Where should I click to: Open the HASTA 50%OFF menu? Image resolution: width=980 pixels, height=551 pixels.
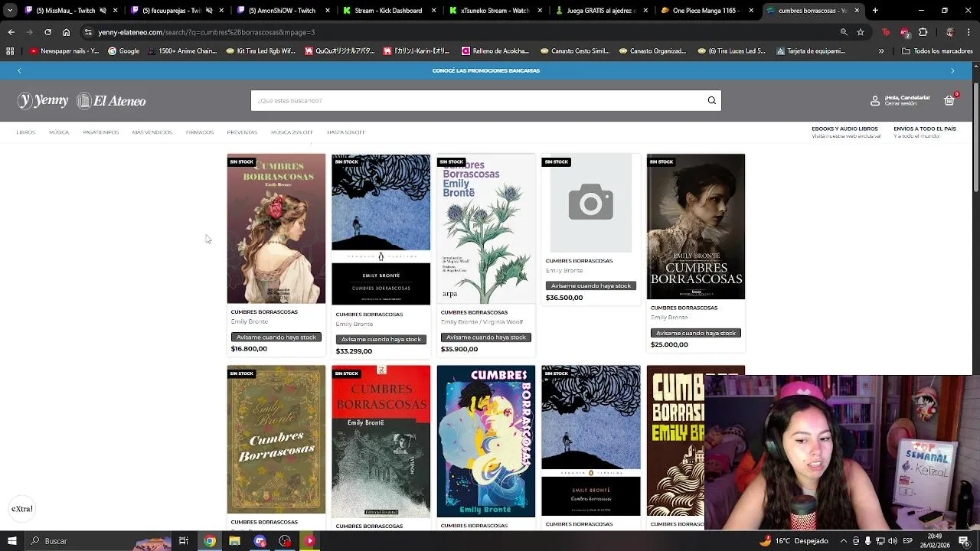tap(346, 132)
